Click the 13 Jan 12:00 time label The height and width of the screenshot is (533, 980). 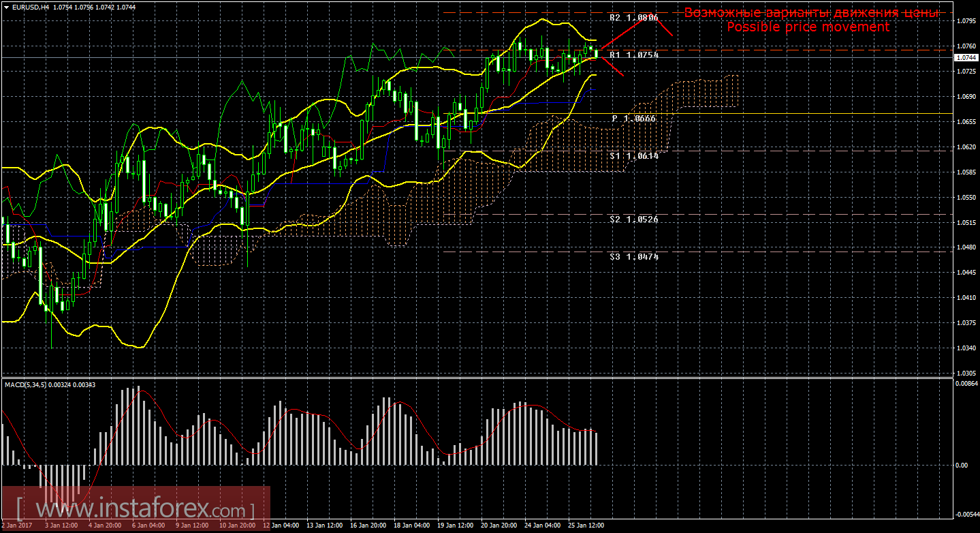click(324, 526)
